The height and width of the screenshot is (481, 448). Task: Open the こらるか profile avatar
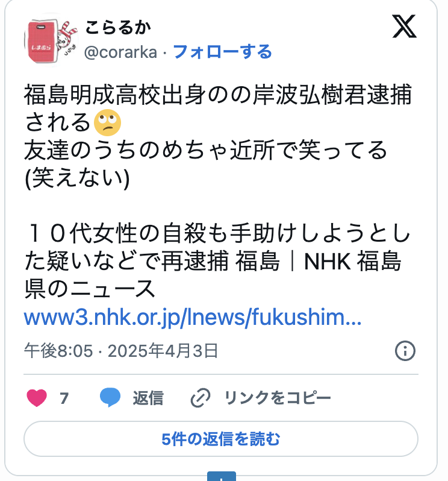coord(51,40)
